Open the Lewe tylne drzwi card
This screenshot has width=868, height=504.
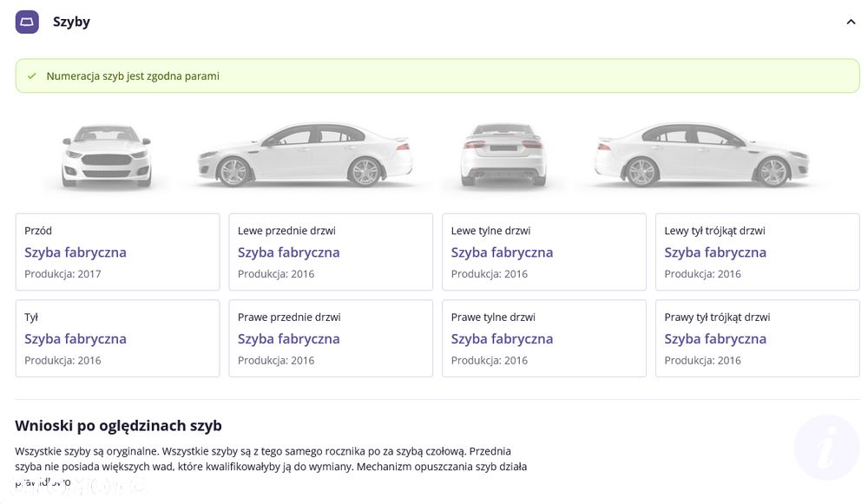[x=544, y=252]
